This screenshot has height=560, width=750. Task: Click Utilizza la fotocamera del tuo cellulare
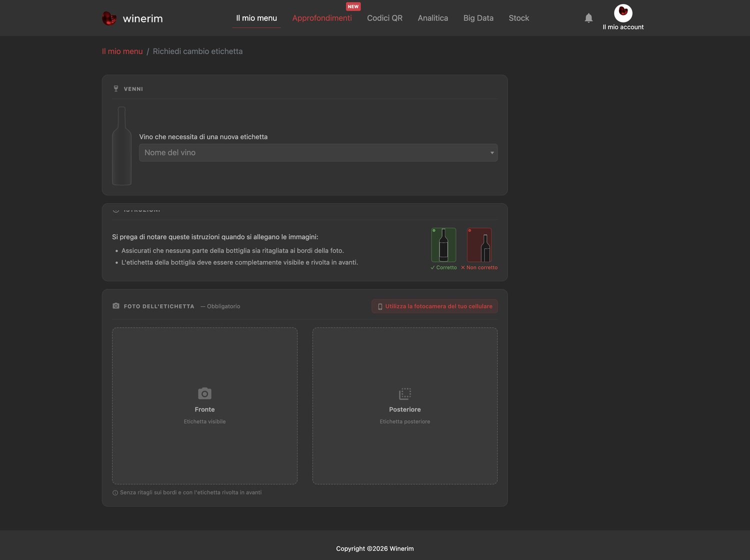(434, 306)
